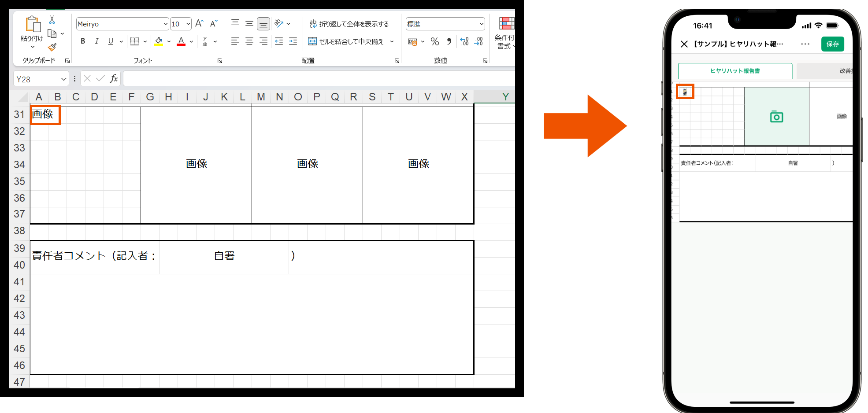The height and width of the screenshot is (413, 868).
Task: Open the Format Painter tool
Action: click(52, 47)
